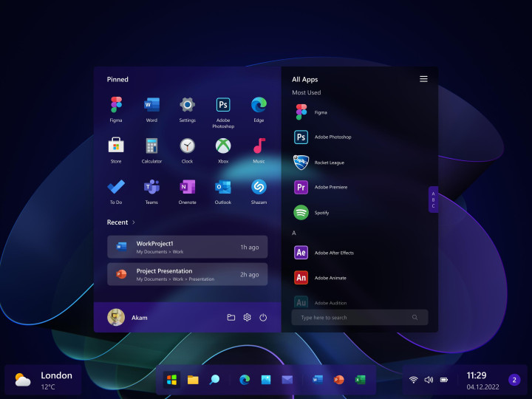Click the letter A section header
532x399 pixels.
coord(294,233)
